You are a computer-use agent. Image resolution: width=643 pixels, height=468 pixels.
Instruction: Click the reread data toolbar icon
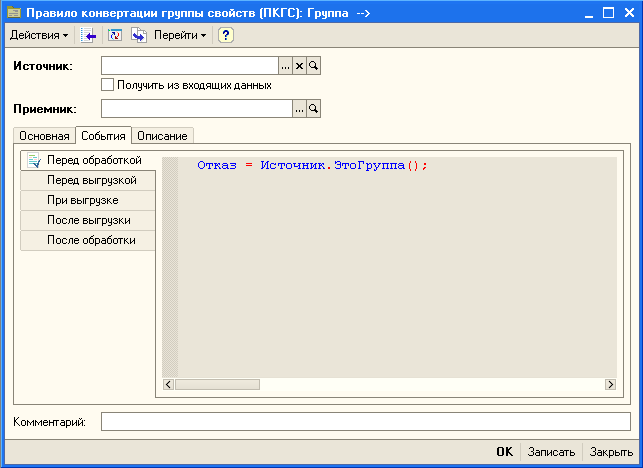(x=115, y=36)
